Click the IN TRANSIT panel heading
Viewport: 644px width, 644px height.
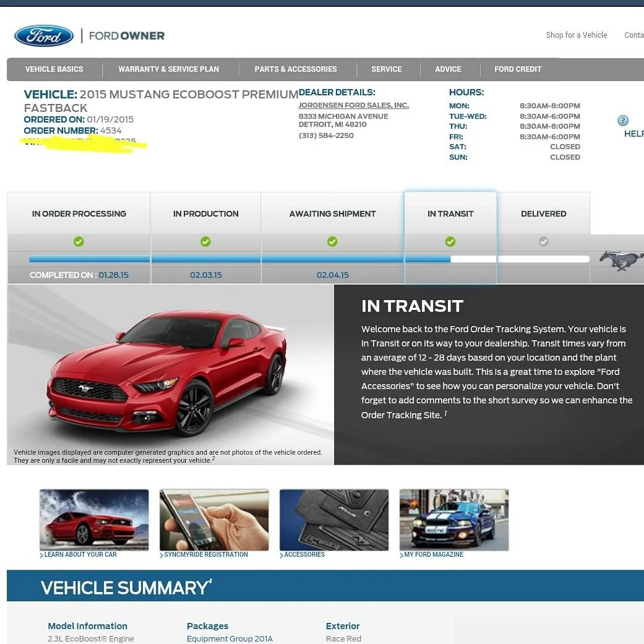(x=413, y=306)
